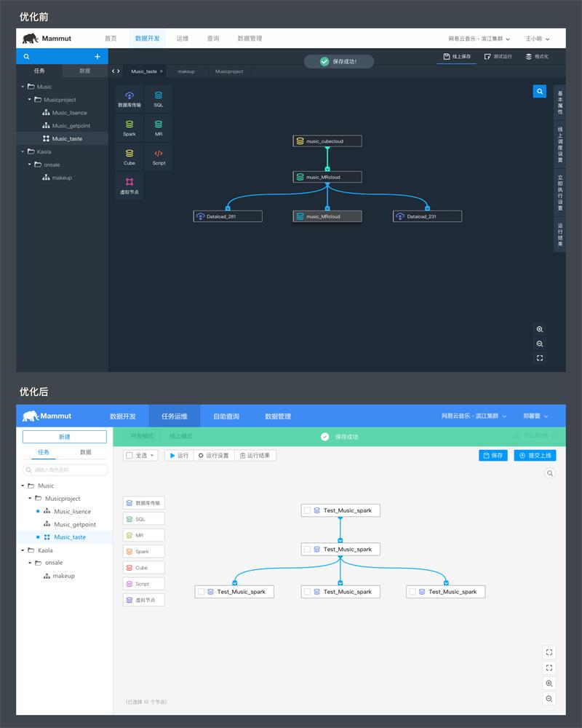Switch to the 任务运维 tab
The height and width of the screenshot is (728, 582).
pos(175,416)
